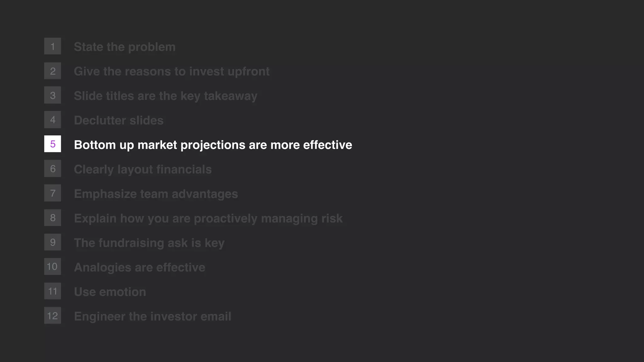Image resolution: width=644 pixels, height=362 pixels.
Task: Click 'Engineer the investor email' item
Action: coord(153,316)
